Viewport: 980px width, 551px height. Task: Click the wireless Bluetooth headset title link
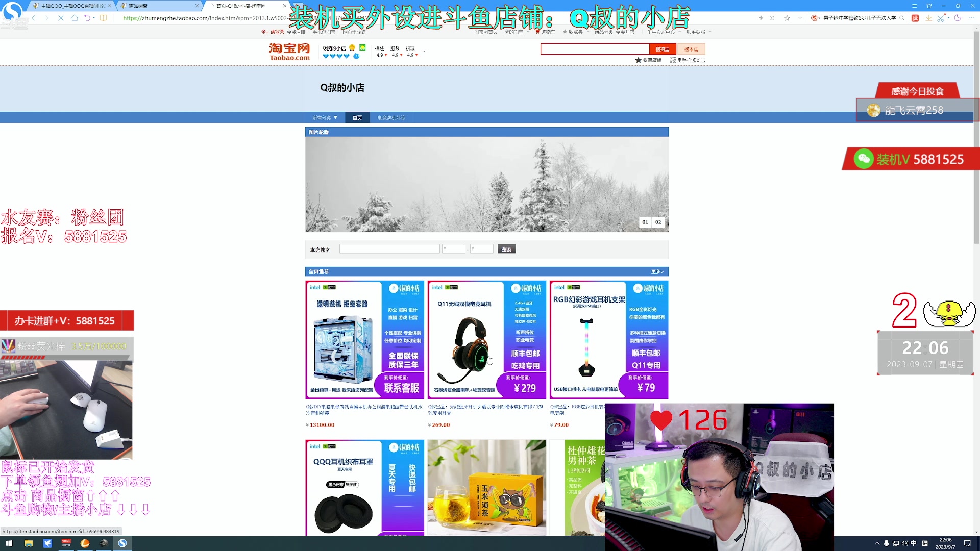(485, 410)
